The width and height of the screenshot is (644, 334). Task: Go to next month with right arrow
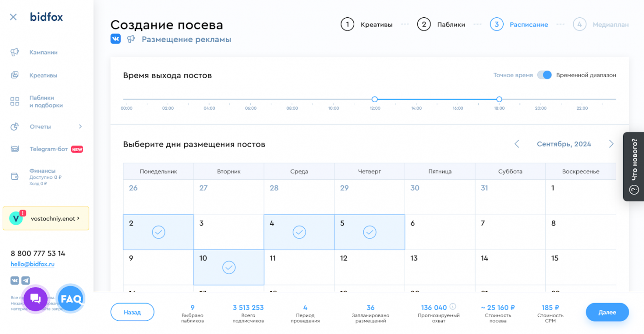tap(611, 144)
